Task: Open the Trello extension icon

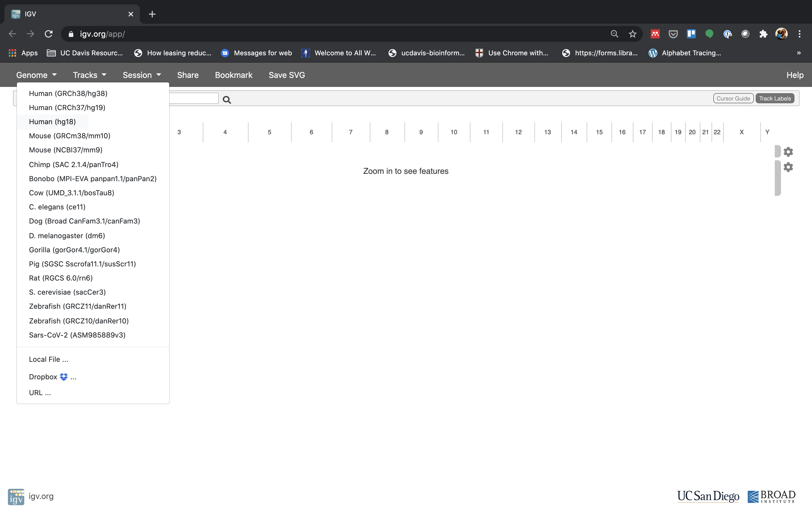Action: [691, 34]
